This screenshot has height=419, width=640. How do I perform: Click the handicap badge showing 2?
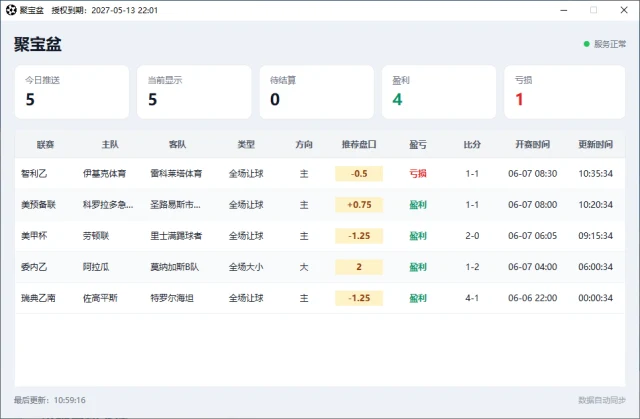pos(359,267)
